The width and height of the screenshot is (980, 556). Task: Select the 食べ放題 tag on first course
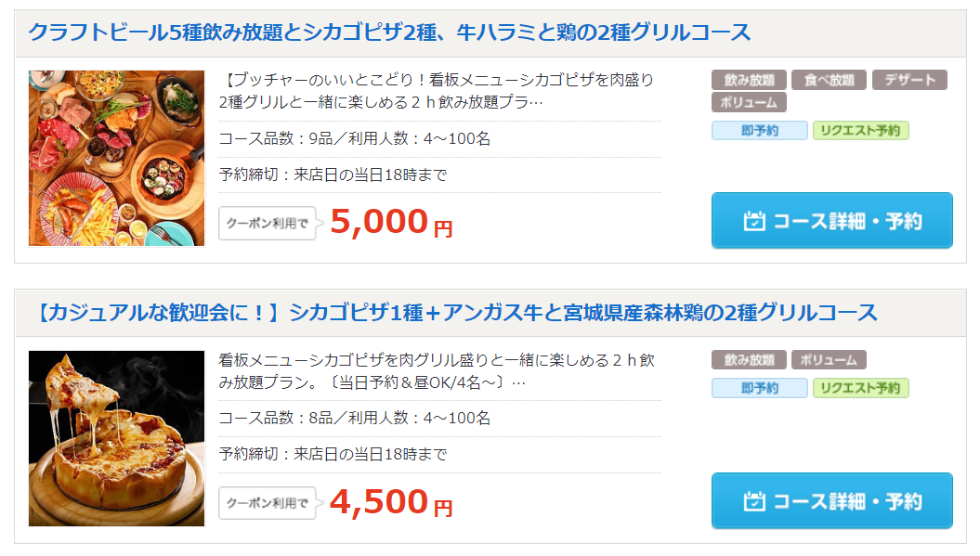829,80
